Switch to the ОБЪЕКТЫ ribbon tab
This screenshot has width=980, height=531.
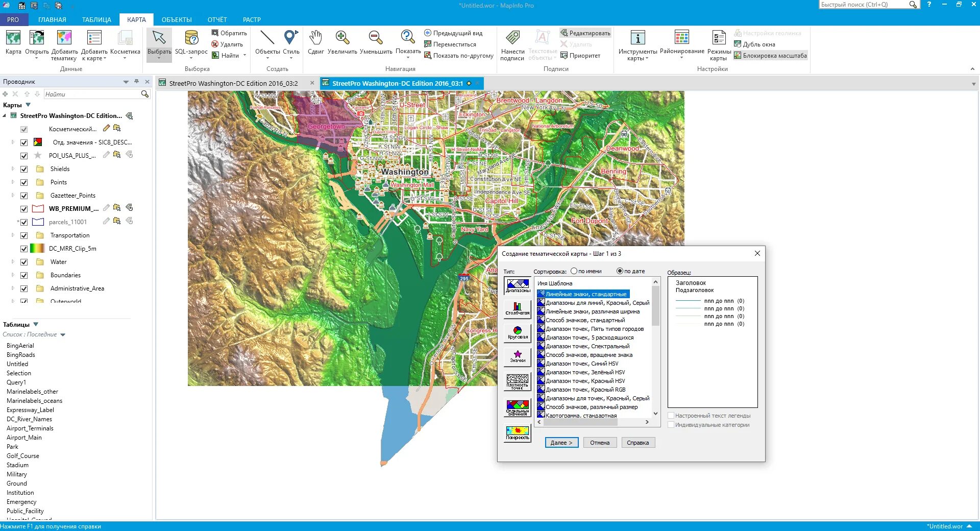177,20
